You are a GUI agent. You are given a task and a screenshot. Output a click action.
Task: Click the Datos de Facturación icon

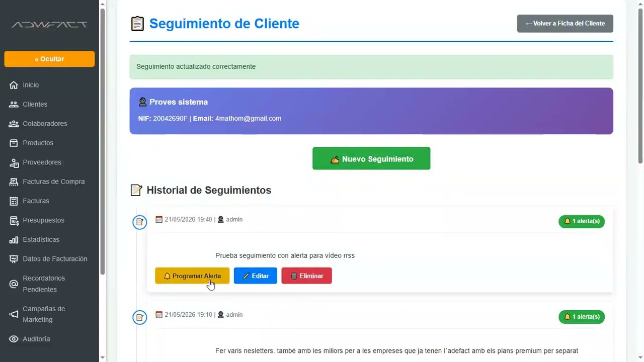click(14, 259)
